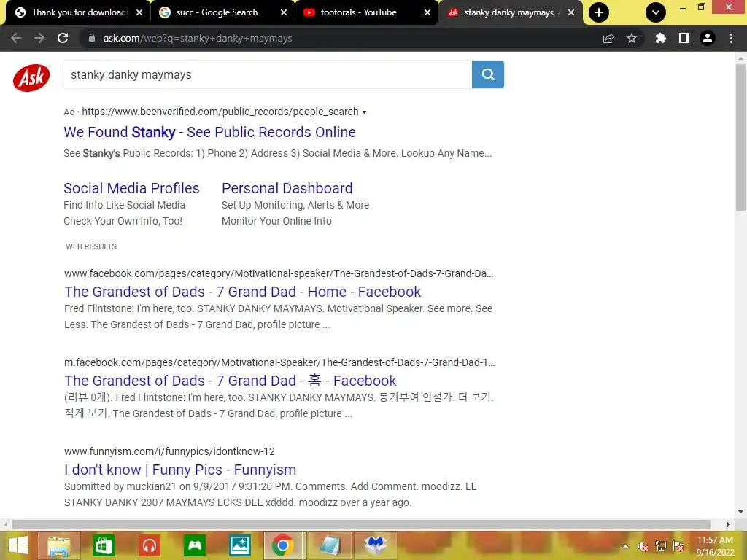The image size is (747, 560).
Task: Open 'Social Media Profiles' ad link
Action: pos(131,188)
